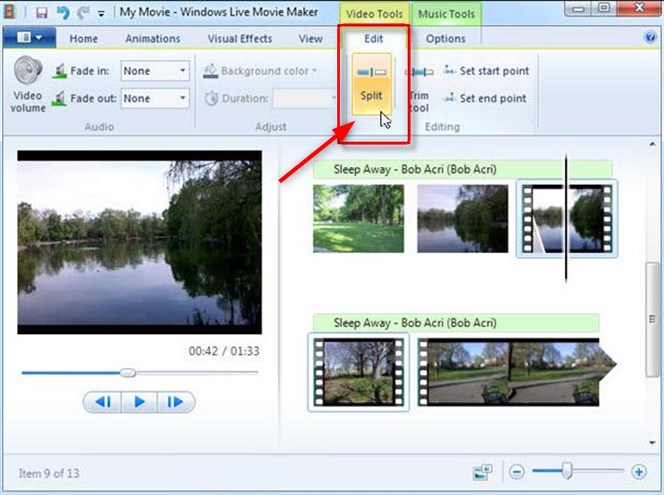Click Set start point
Viewport: 664px width, 495px height.
click(x=486, y=71)
